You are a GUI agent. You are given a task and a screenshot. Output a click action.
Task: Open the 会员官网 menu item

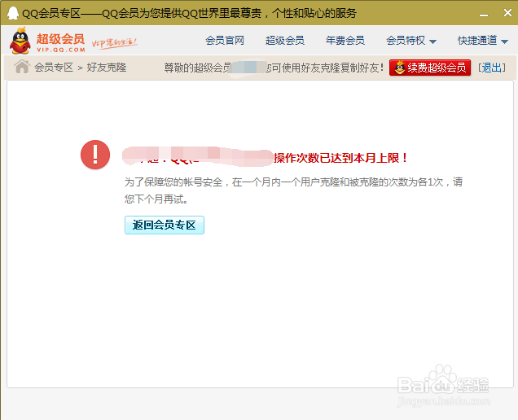pos(225,41)
